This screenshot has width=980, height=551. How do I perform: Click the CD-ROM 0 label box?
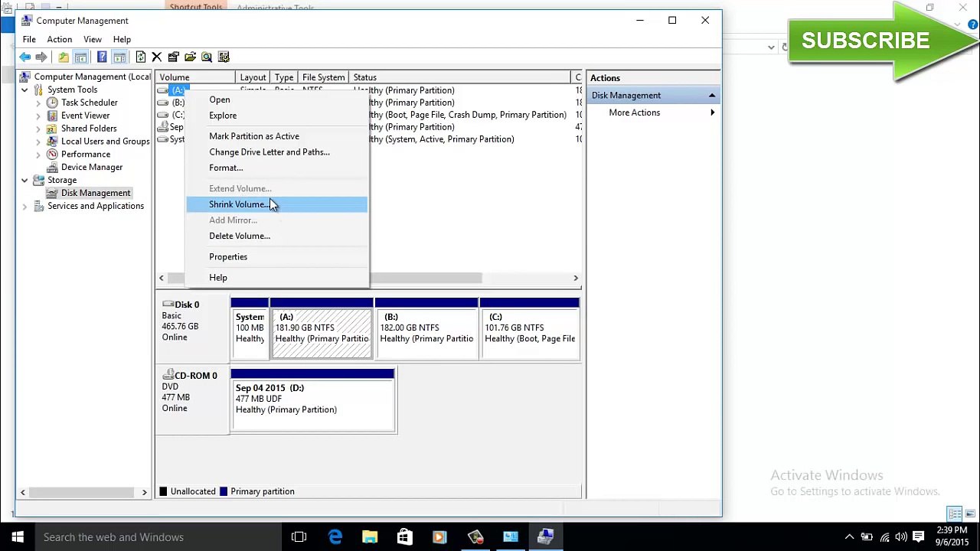[x=193, y=399]
